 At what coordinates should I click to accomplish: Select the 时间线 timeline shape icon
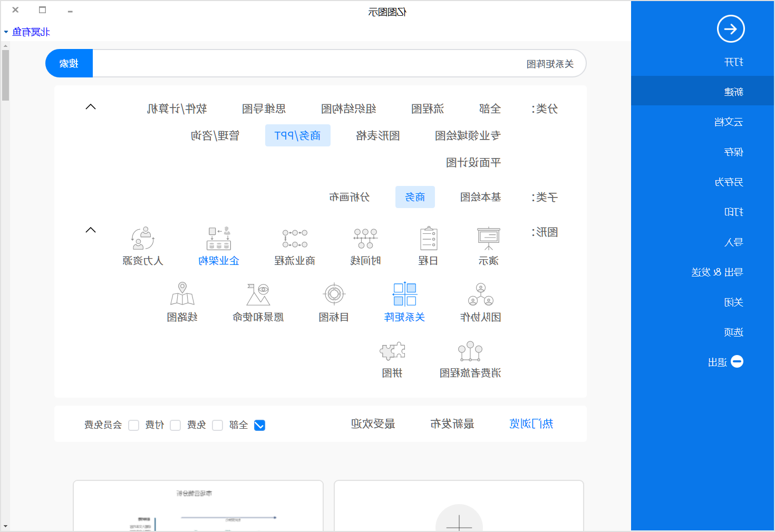click(365, 239)
